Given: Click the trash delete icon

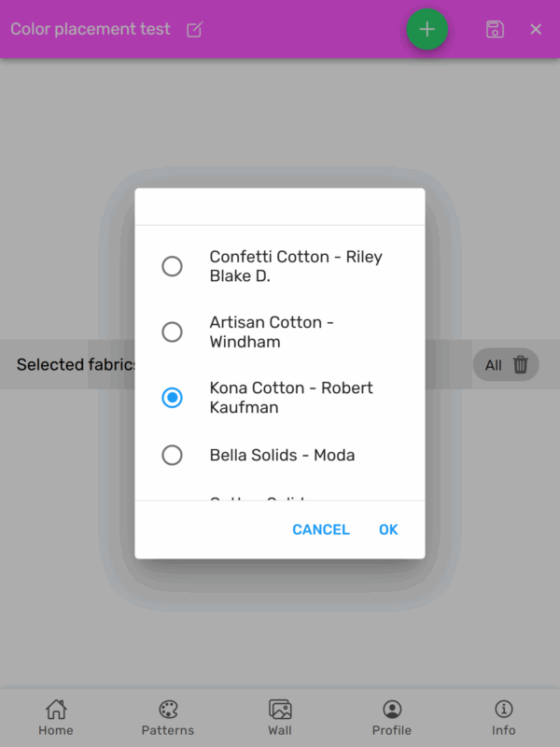Looking at the screenshot, I should click(x=521, y=365).
